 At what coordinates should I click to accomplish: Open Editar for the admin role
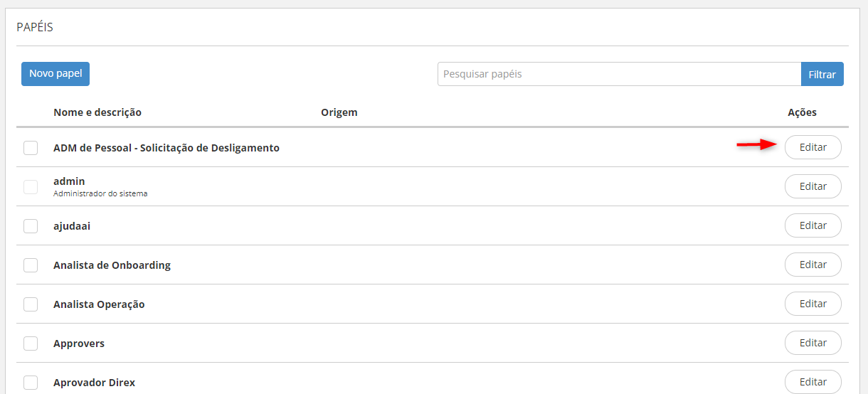(x=813, y=186)
